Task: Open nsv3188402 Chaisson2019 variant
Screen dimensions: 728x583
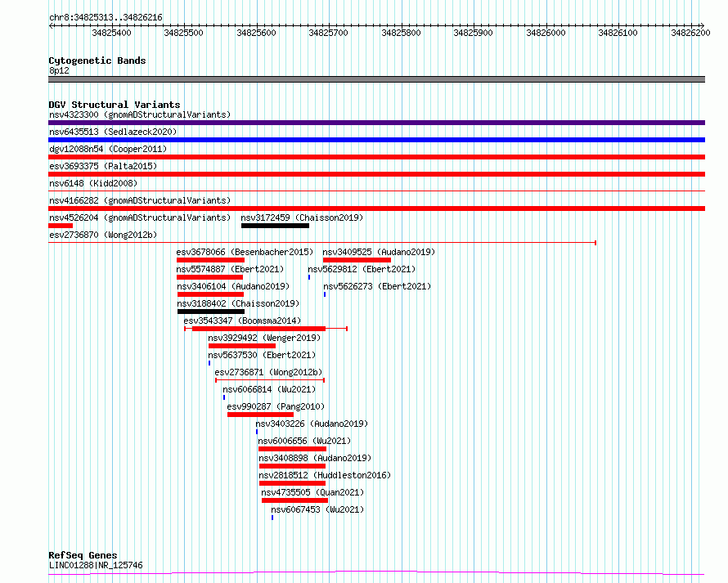Action: (238, 303)
